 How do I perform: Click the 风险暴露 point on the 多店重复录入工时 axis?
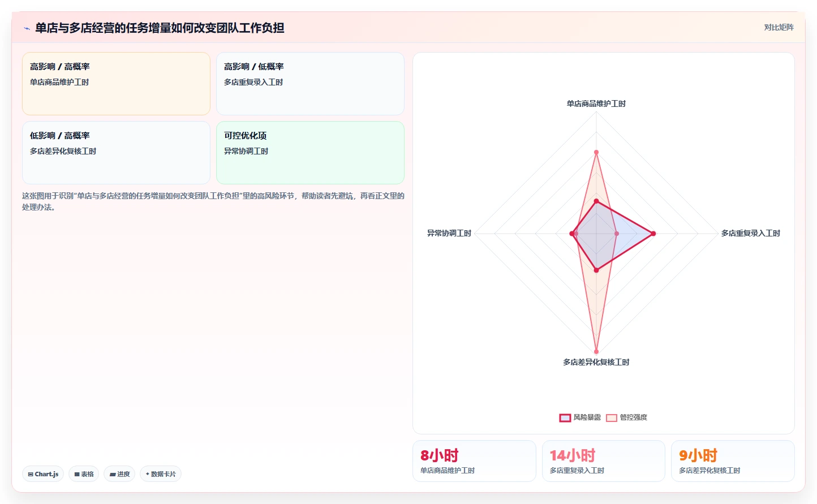point(653,233)
